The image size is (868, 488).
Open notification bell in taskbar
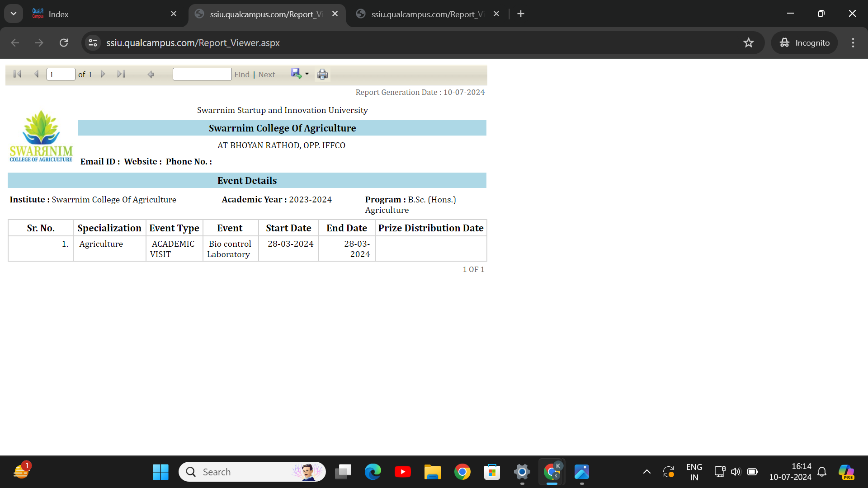point(822,472)
